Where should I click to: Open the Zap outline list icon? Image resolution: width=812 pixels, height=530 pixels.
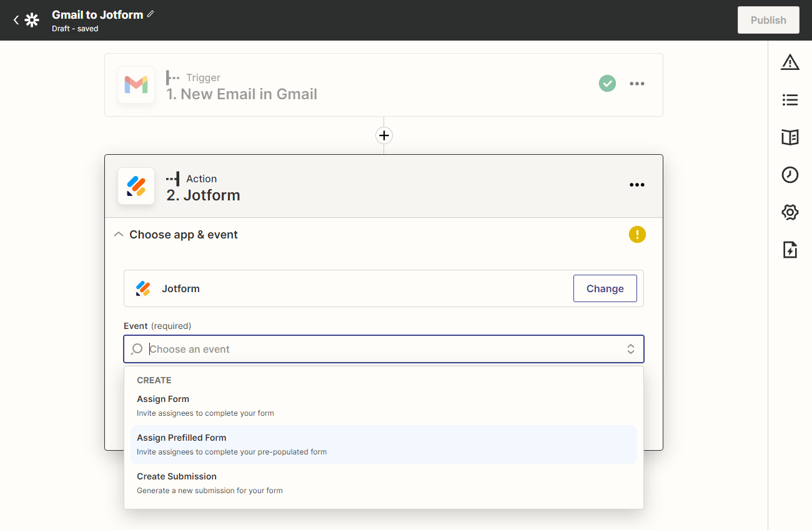(x=790, y=100)
